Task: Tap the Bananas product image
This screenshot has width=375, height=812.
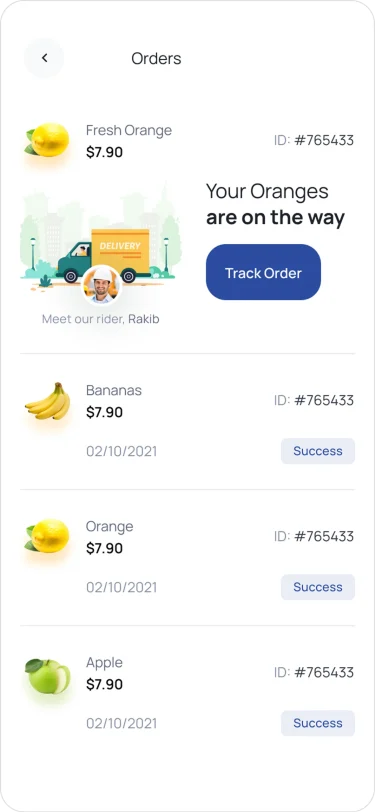Action: click(x=47, y=401)
